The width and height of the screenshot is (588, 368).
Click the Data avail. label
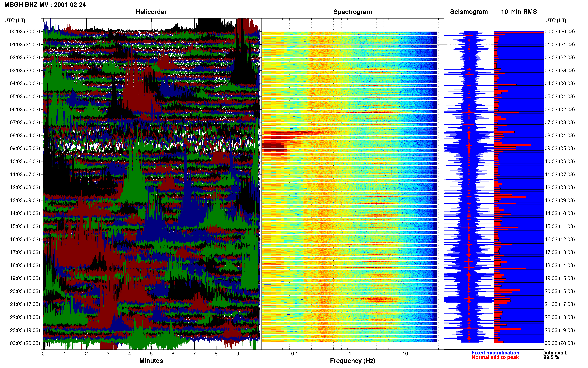click(x=555, y=353)
